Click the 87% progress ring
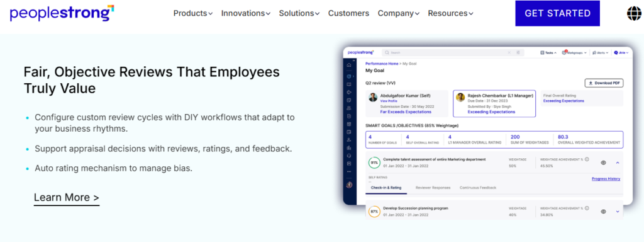The image size is (644, 242). (x=374, y=212)
